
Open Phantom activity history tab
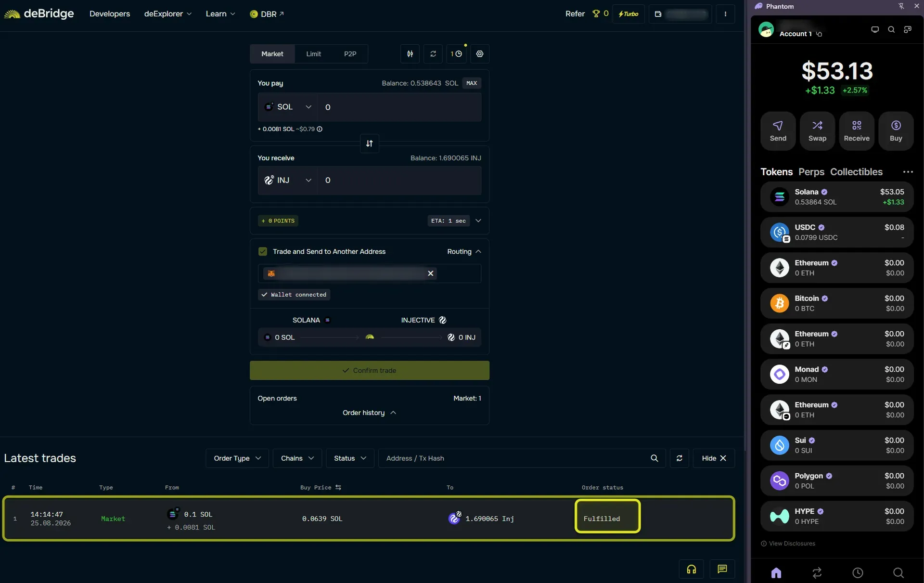[858, 572]
